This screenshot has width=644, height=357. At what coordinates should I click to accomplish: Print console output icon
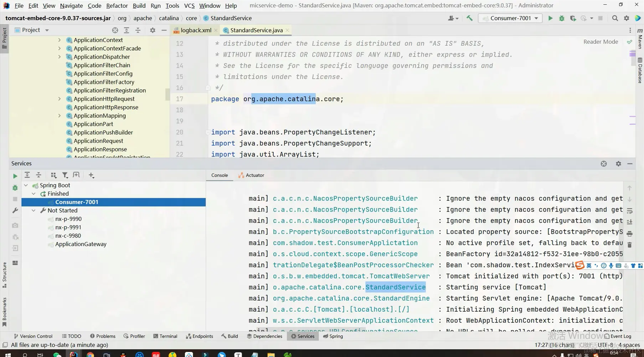pyautogui.click(x=629, y=234)
